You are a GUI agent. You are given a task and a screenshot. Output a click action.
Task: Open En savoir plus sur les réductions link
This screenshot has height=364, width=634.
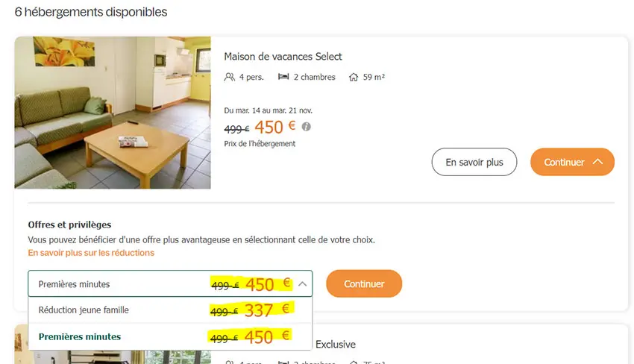click(x=91, y=253)
